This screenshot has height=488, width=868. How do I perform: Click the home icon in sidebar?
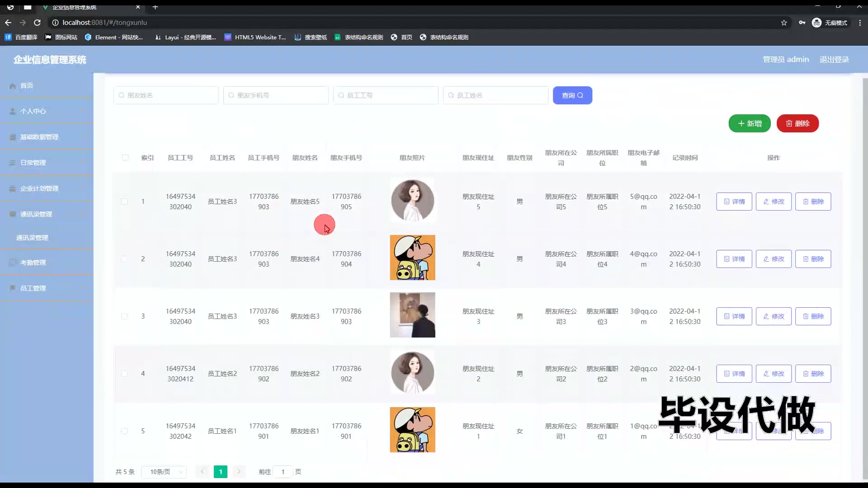pyautogui.click(x=13, y=86)
